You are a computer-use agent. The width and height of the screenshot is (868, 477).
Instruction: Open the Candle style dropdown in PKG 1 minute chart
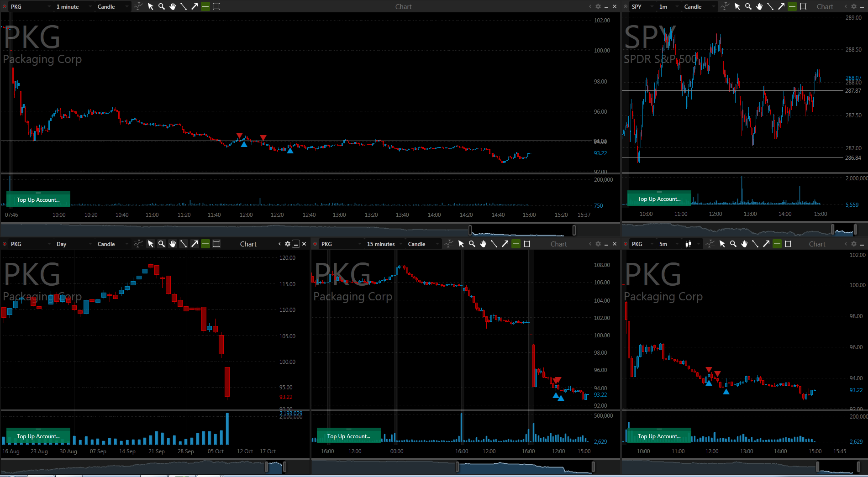(x=113, y=6)
